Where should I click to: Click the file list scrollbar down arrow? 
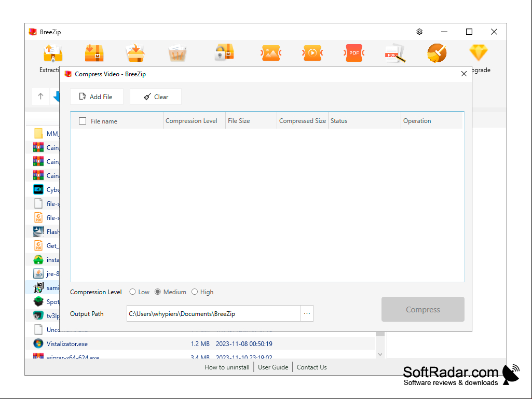click(380, 354)
